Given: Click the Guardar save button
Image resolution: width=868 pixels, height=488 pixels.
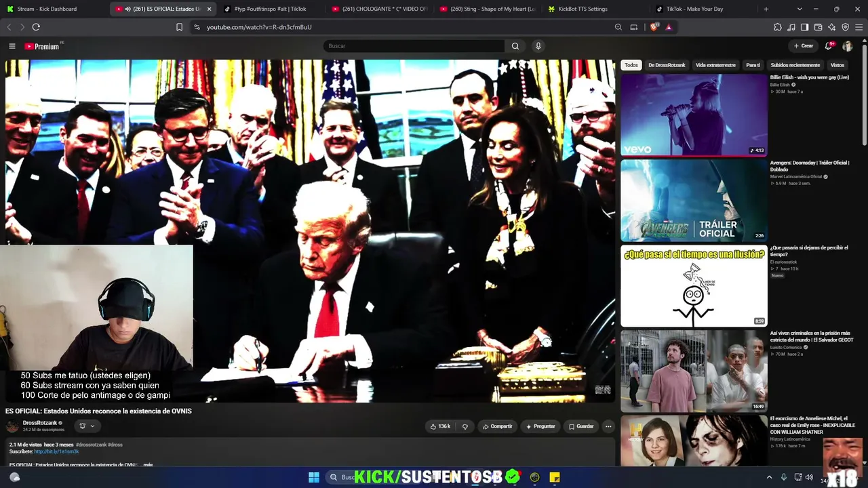Looking at the screenshot, I should 581,426.
